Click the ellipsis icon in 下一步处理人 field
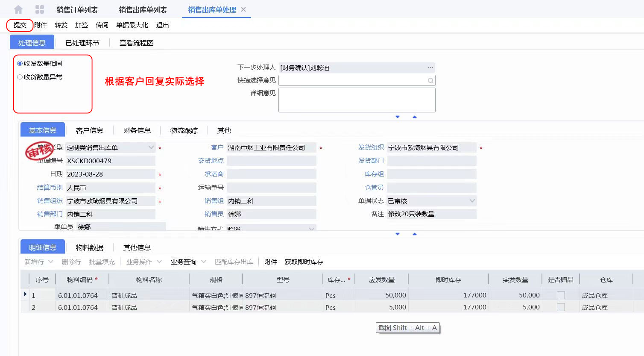Viewport: 644px width, 356px height. click(430, 68)
